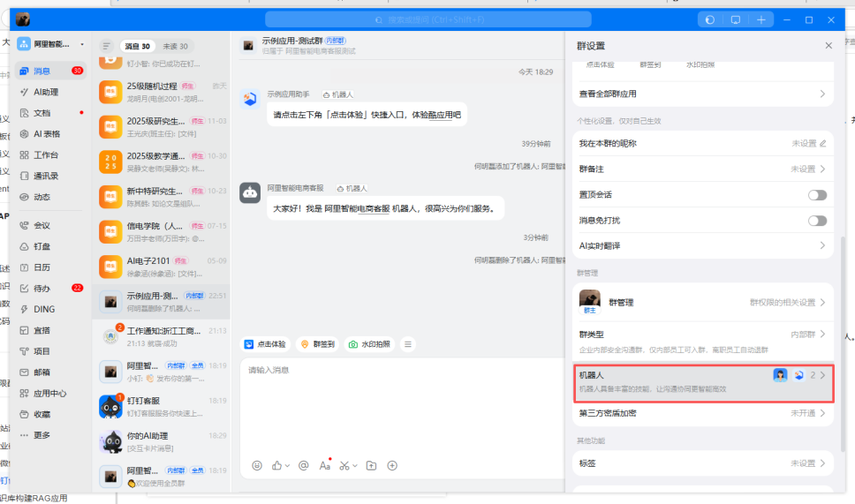The height and width of the screenshot is (504, 855).
Task: Click 示例应用助手 robot avatar in chat
Action: coord(250,99)
